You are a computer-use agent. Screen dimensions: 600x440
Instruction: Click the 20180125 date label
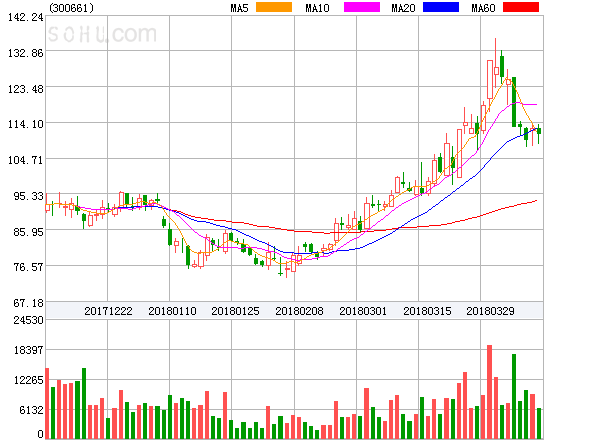point(235,311)
